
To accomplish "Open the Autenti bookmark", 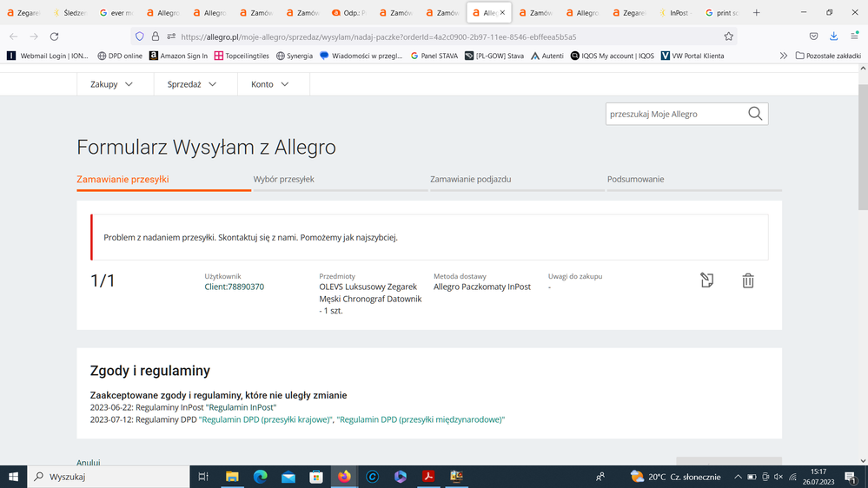I will 547,56.
